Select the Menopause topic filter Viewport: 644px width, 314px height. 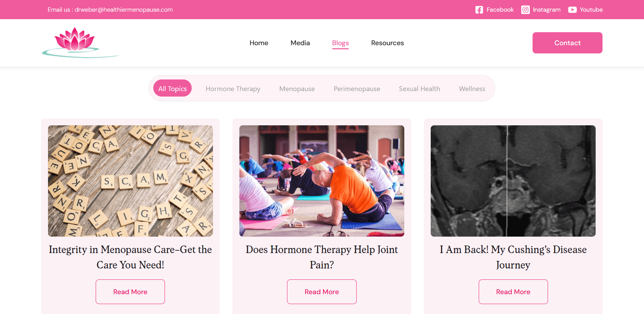click(297, 89)
